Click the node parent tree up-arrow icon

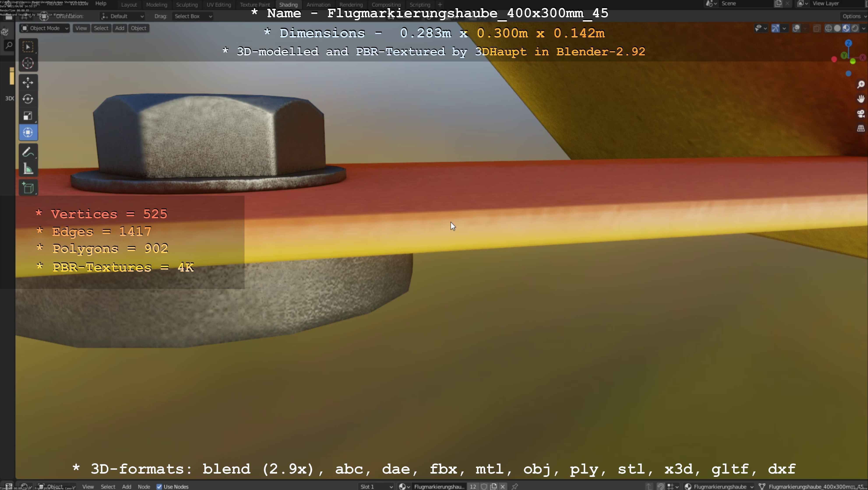coord(649,486)
